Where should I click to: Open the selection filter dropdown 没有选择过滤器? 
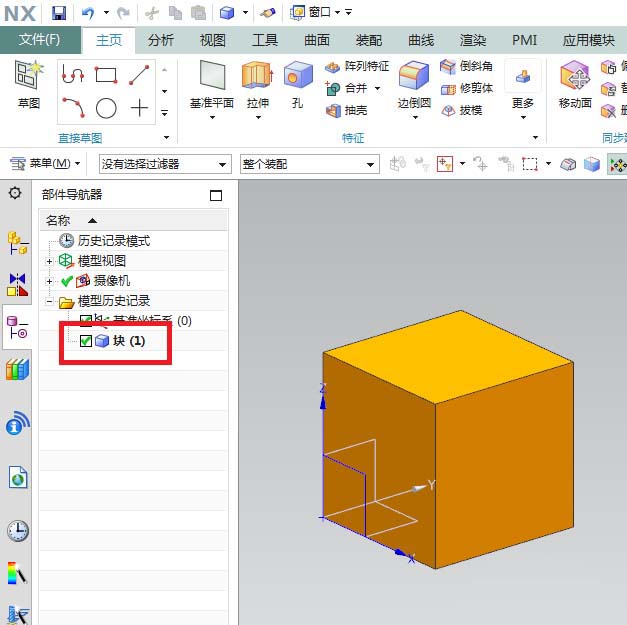(164, 163)
